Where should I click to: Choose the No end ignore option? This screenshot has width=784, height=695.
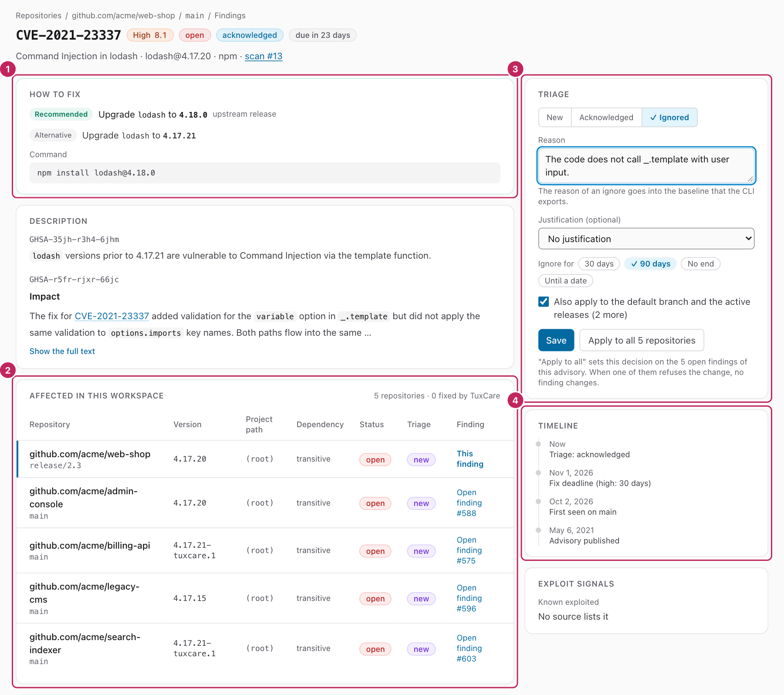click(x=700, y=264)
